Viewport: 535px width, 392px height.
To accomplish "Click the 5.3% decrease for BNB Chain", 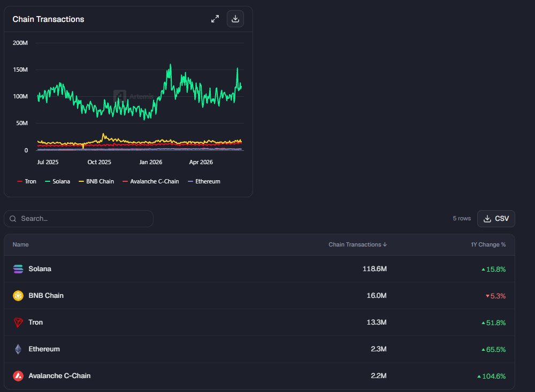I will tap(495, 296).
